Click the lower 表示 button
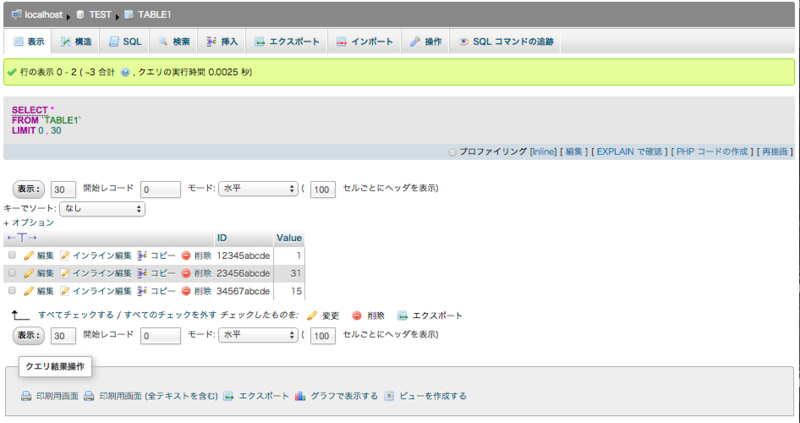 click(x=29, y=335)
